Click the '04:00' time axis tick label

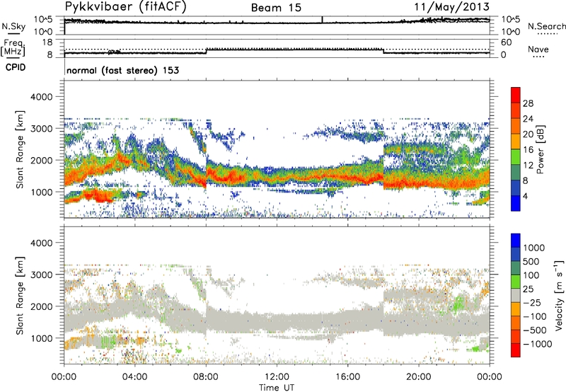pyautogui.click(x=135, y=377)
